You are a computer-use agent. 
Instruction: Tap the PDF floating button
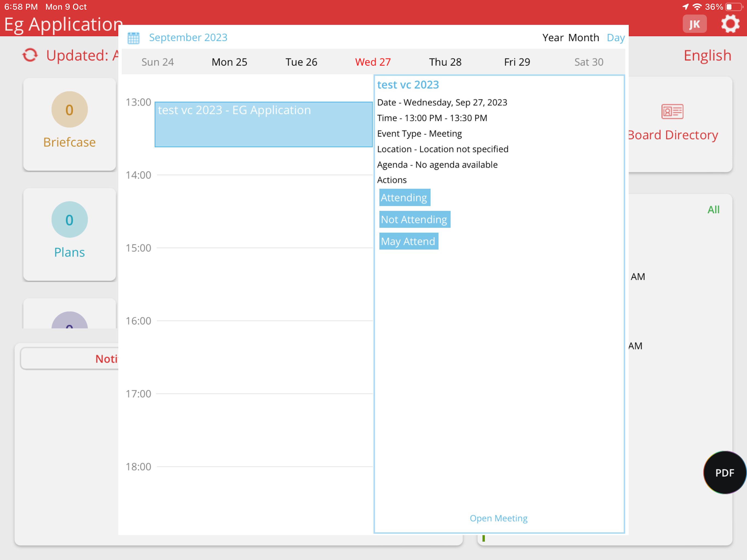[725, 472]
